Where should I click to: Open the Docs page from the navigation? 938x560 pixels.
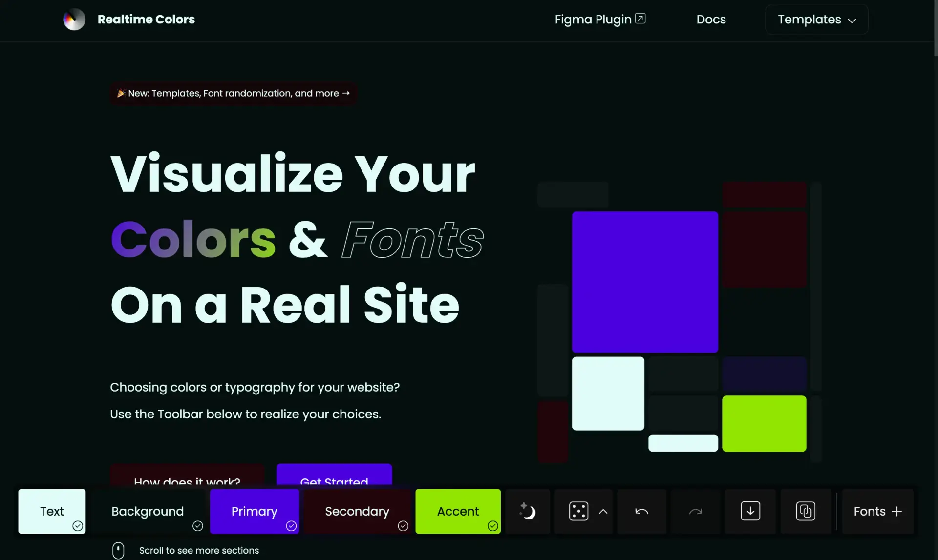711,20
